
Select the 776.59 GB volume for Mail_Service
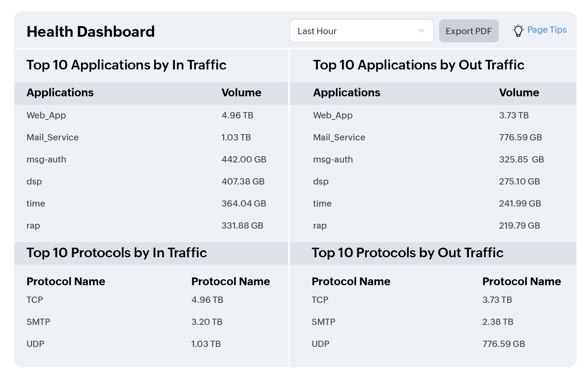pyautogui.click(x=520, y=137)
